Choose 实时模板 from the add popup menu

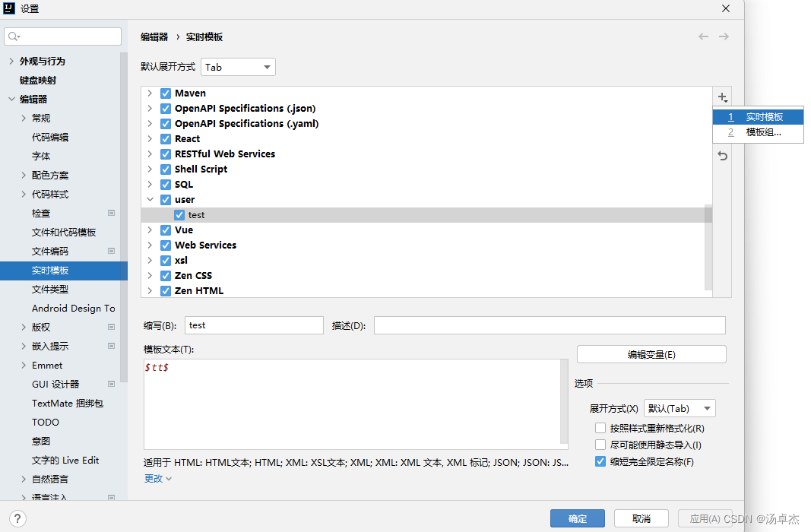(758, 117)
